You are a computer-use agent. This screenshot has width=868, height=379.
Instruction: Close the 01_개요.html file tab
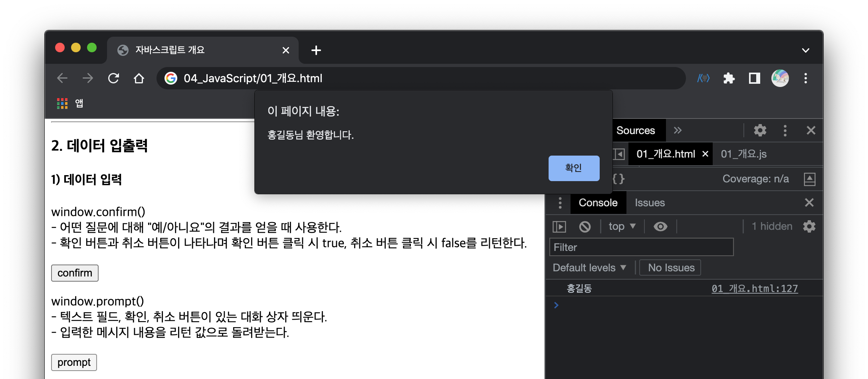tap(705, 154)
